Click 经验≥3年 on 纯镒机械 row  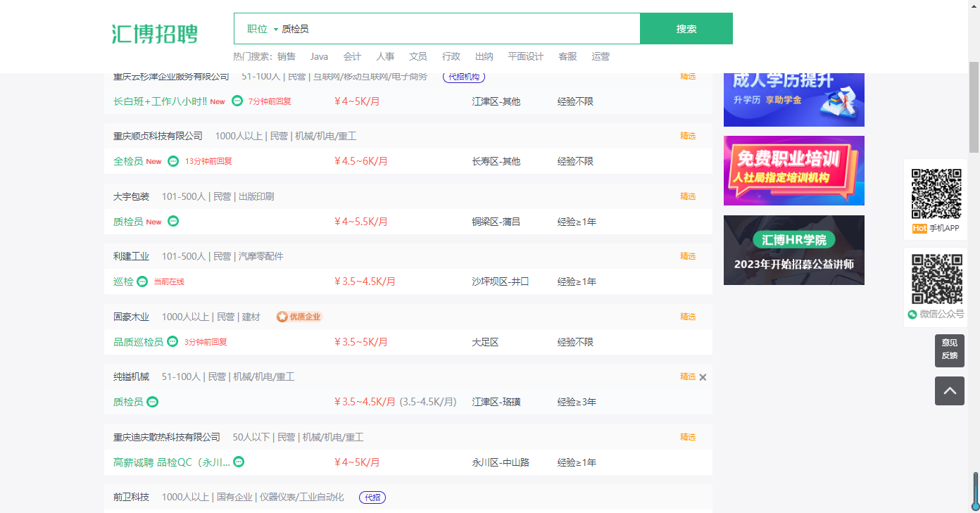(577, 402)
